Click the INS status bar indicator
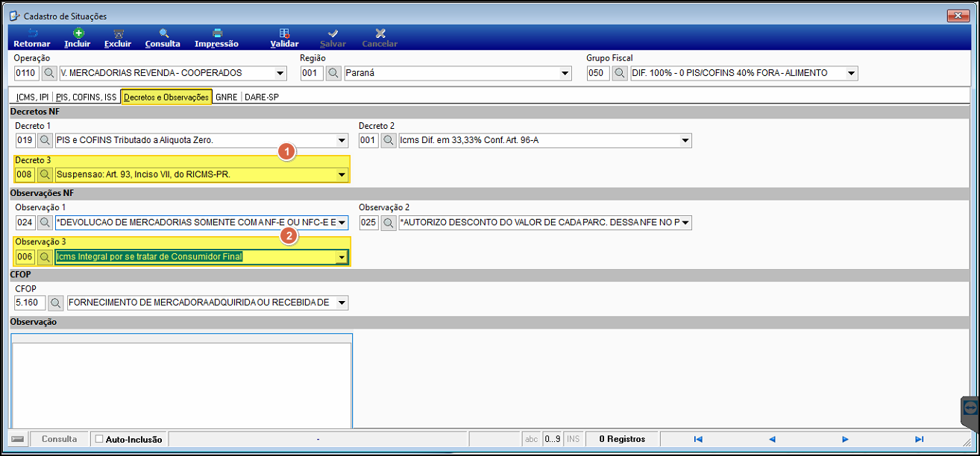This screenshot has width=980, height=456. [574, 439]
